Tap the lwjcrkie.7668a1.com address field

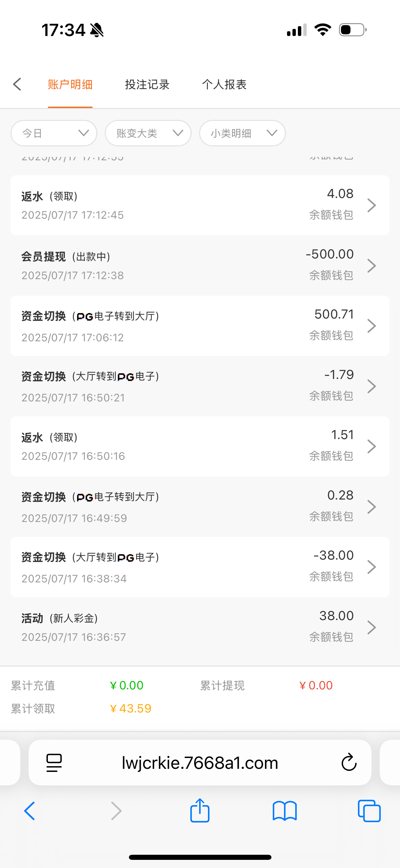coord(200,763)
